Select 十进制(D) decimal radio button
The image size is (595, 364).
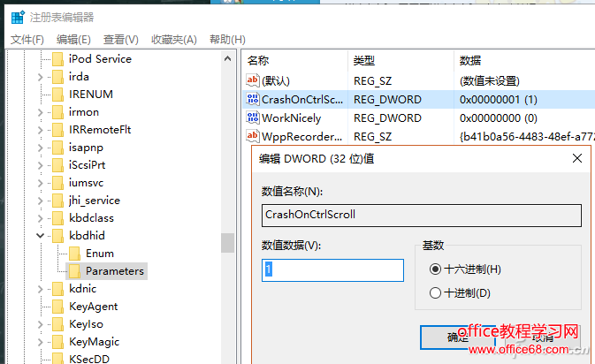point(435,292)
